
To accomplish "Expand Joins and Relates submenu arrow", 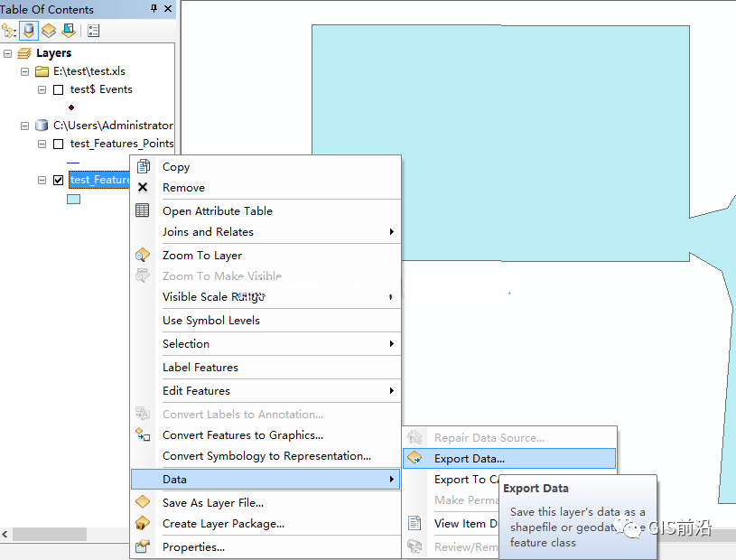I will 391,232.
